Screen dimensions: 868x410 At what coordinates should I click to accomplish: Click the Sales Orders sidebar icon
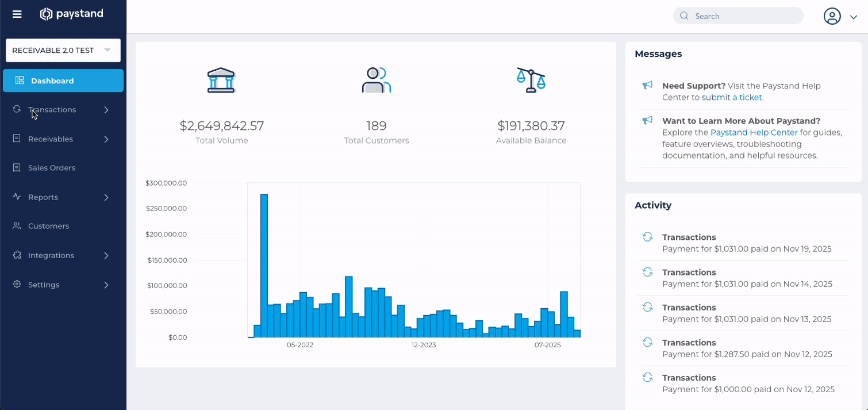click(17, 168)
